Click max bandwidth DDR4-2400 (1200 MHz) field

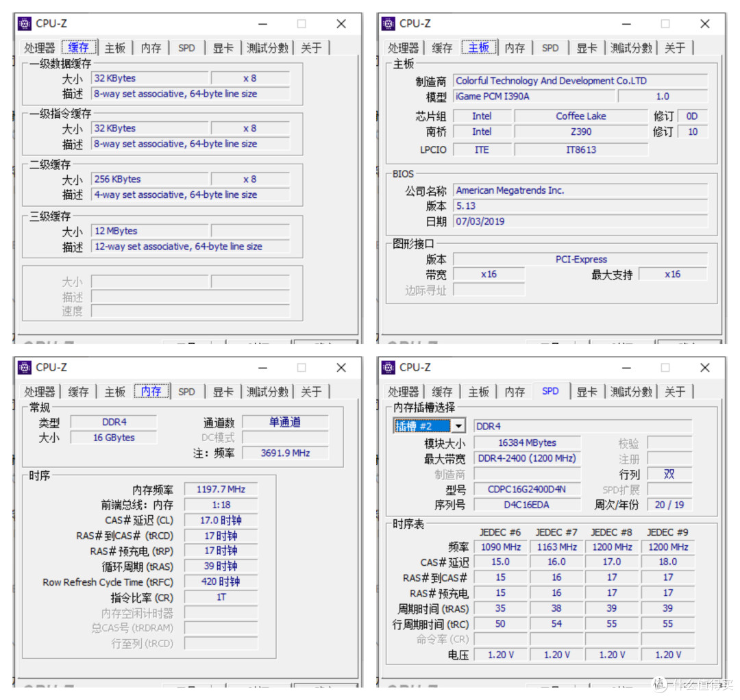pos(527,458)
